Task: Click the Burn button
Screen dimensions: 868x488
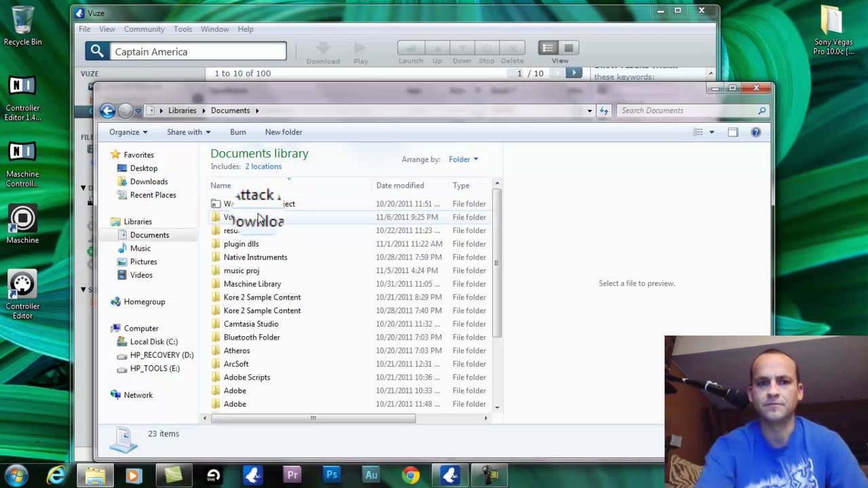Action: point(238,132)
